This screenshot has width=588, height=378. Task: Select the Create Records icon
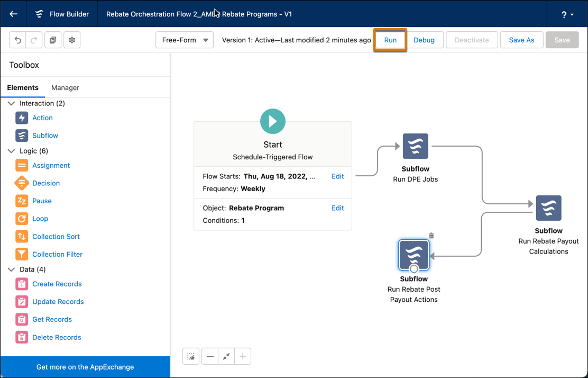pyautogui.click(x=22, y=284)
